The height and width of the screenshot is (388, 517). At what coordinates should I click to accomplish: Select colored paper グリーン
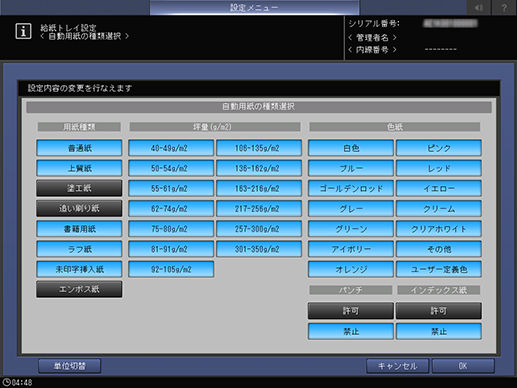point(351,229)
